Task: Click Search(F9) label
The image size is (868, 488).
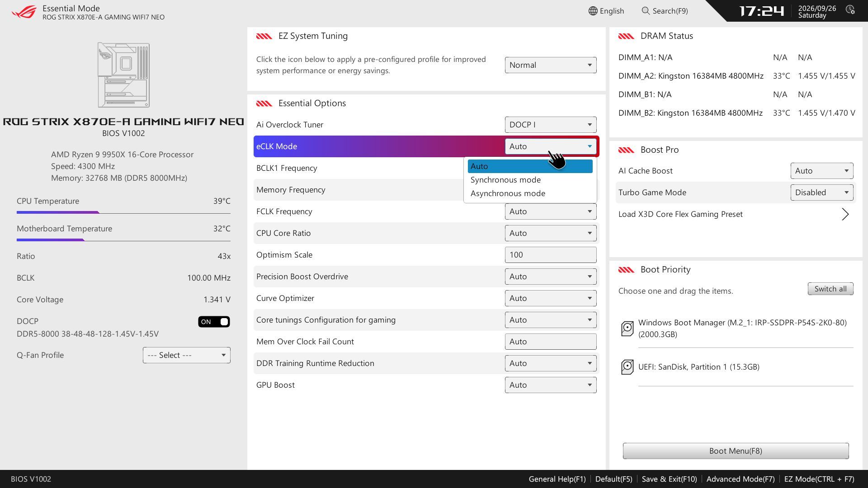Action: coord(670,11)
